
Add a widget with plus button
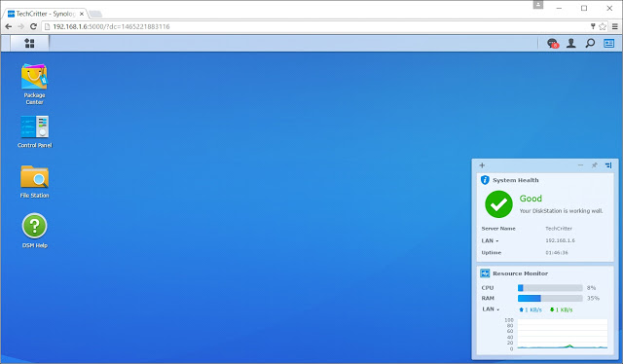[482, 165]
